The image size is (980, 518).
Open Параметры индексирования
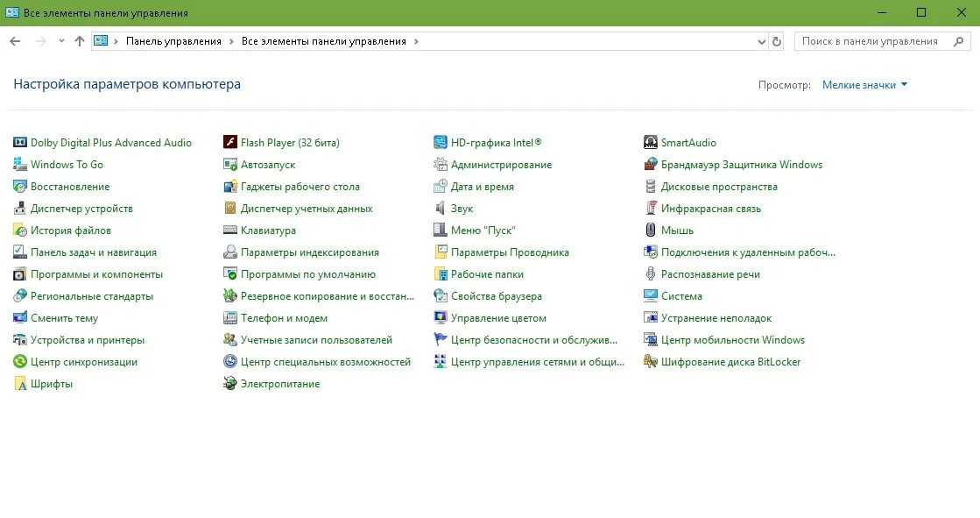point(310,252)
